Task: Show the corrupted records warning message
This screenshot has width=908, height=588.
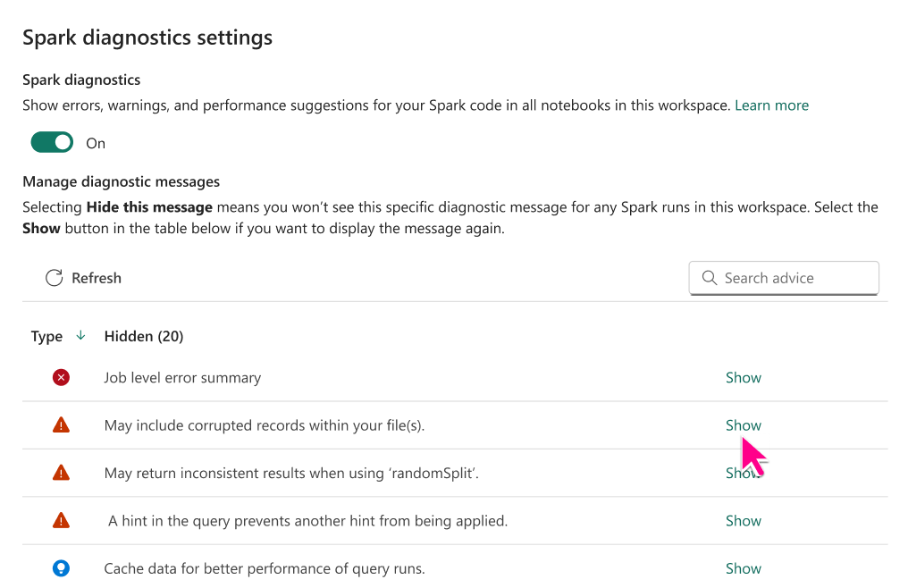Action: coord(743,425)
